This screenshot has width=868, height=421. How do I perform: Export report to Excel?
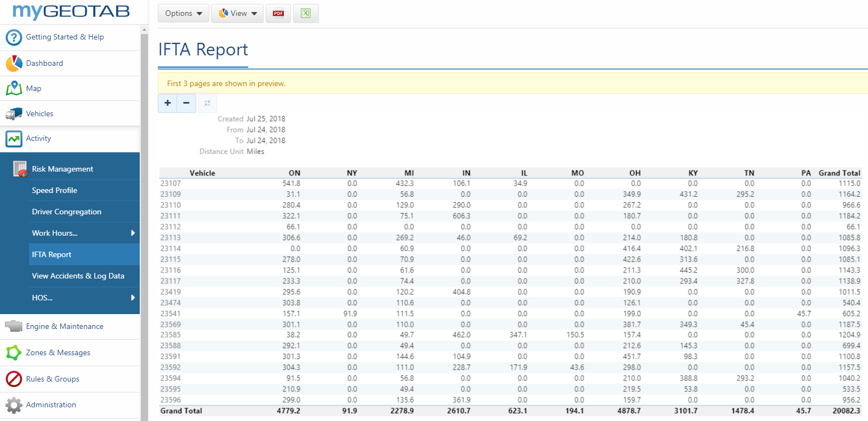[306, 13]
